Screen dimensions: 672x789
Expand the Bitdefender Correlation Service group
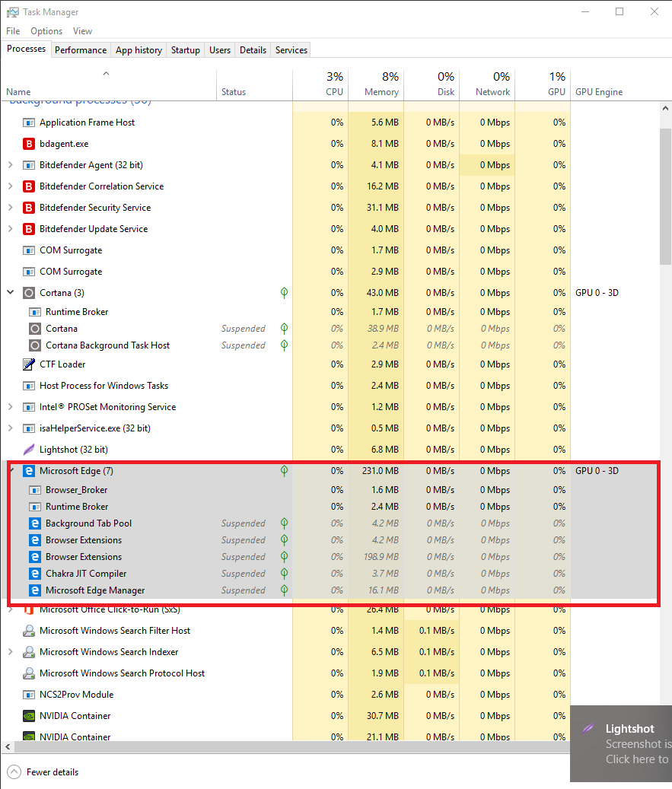click(x=10, y=186)
